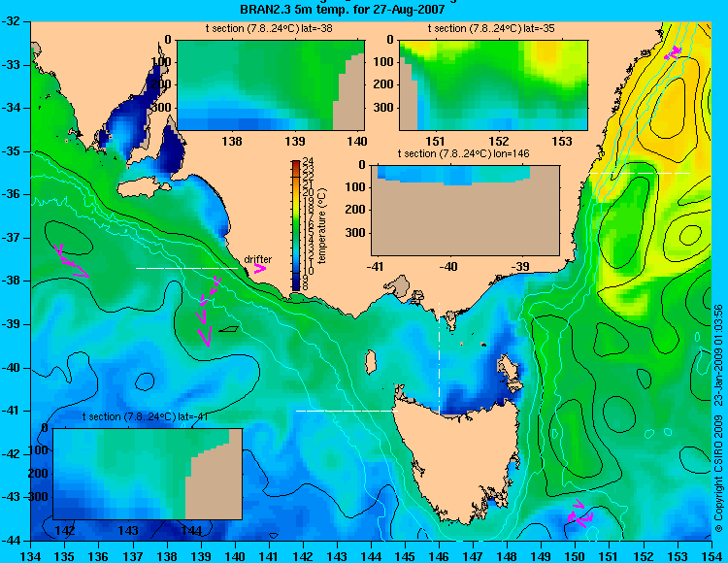This screenshot has height=563, width=728.
Task: Open the lat=-35 temperature section plot
Action: pos(493,85)
